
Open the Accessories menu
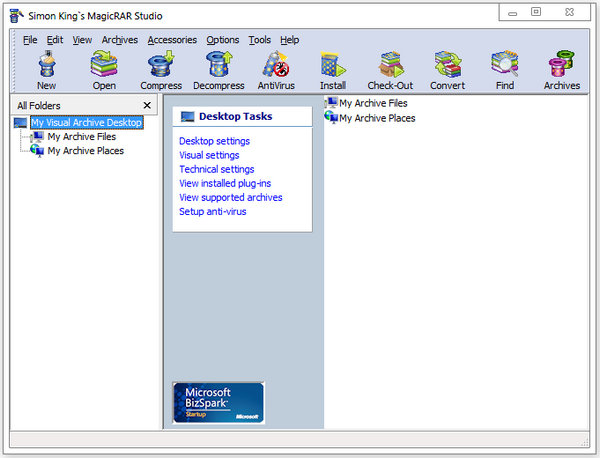(x=172, y=40)
